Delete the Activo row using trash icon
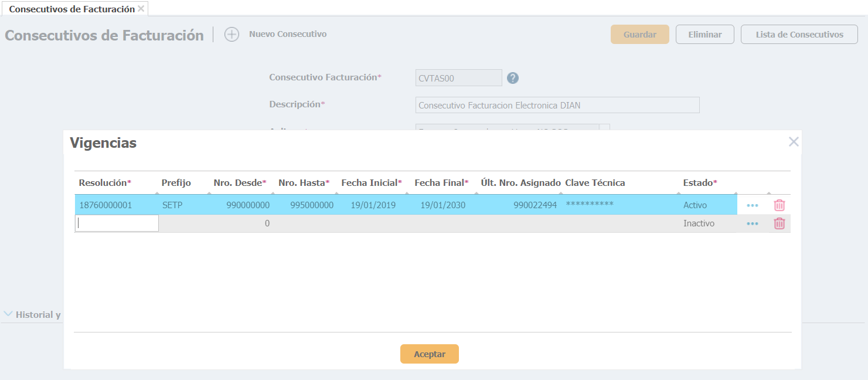Screen dimensions: 868x380 tap(779, 205)
